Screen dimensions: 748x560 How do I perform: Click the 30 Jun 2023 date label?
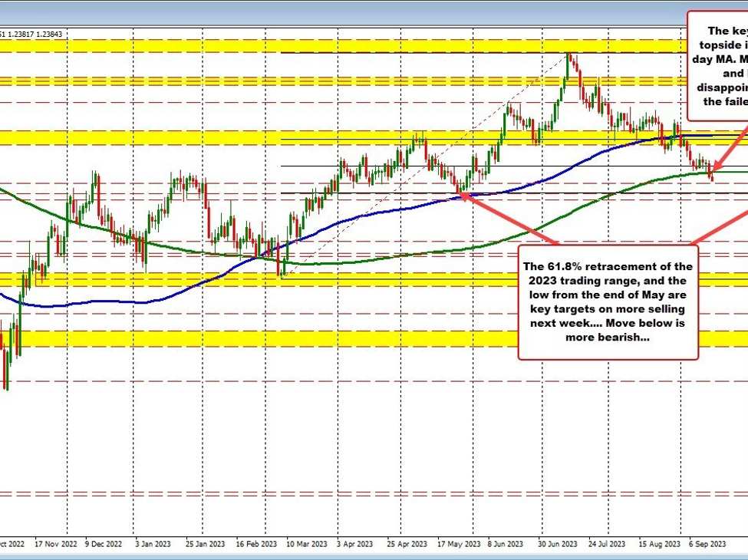click(x=557, y=543)
